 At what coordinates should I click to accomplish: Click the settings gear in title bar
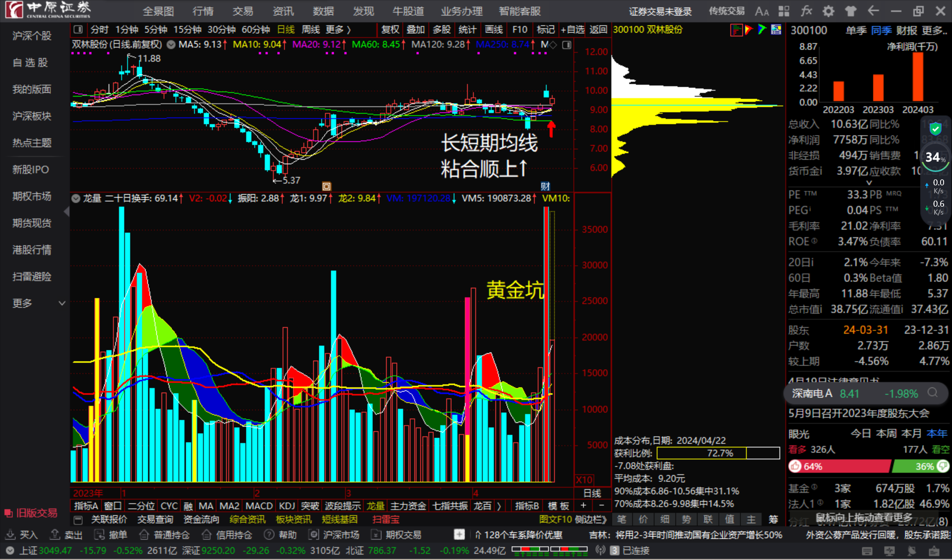828,10
